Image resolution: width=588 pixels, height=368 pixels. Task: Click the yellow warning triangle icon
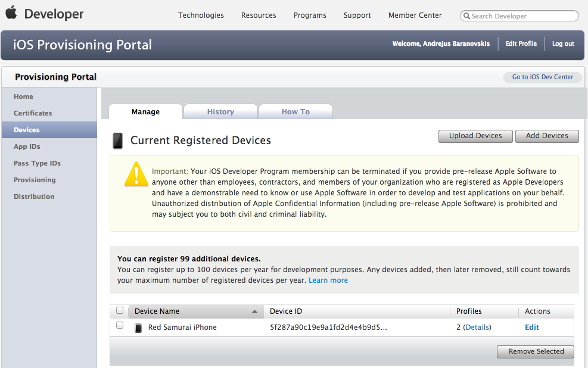[136, 174]
